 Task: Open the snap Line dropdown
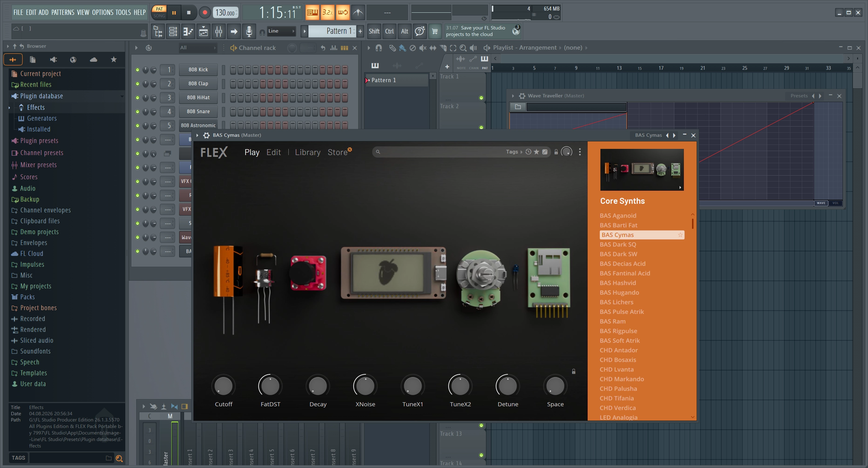click(281, 31)
